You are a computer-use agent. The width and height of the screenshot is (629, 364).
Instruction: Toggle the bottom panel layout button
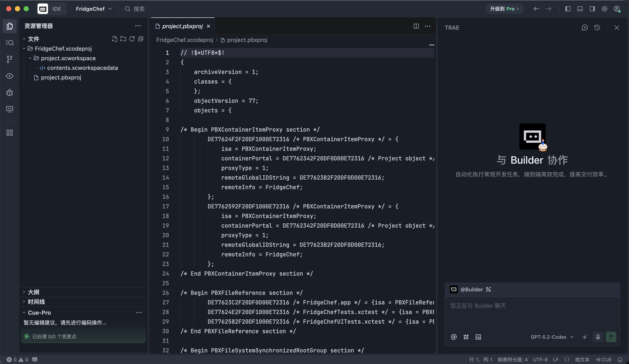point(580,9)
